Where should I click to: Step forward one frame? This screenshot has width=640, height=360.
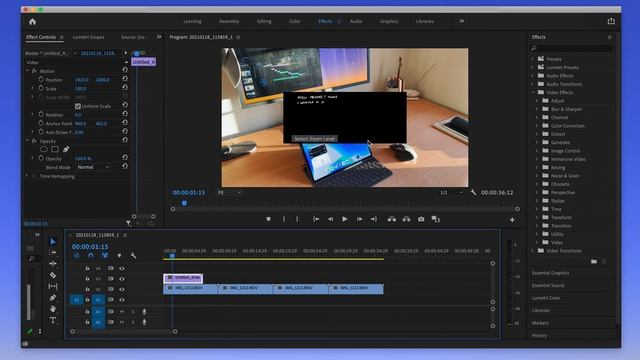[x=359, y=219]
